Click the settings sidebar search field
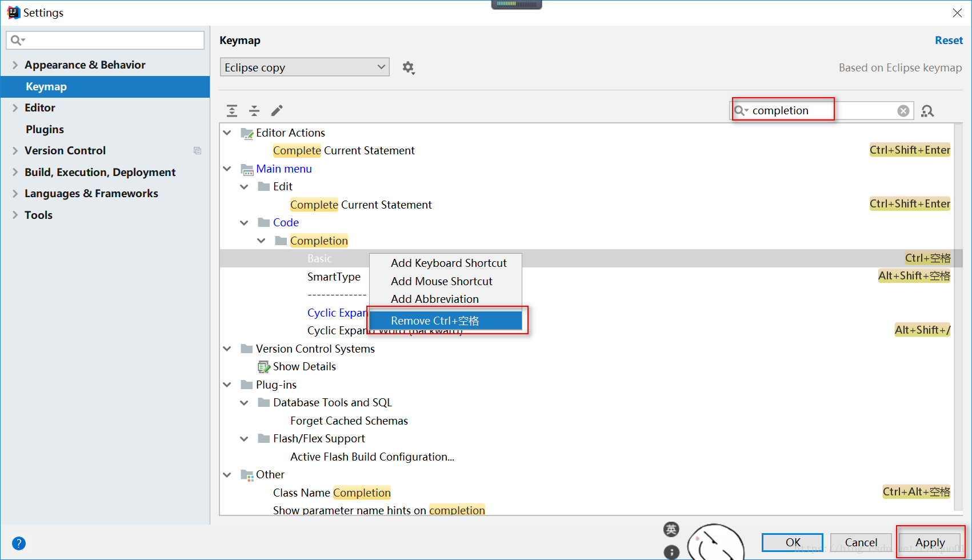The image size is (972, 560). [x=105, y=40]
